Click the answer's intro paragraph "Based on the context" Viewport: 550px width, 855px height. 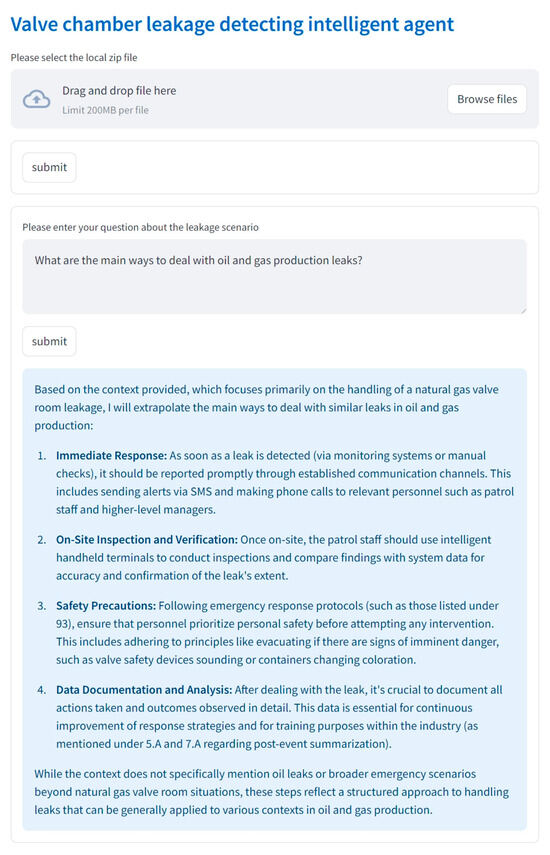[x=267, y=407]
